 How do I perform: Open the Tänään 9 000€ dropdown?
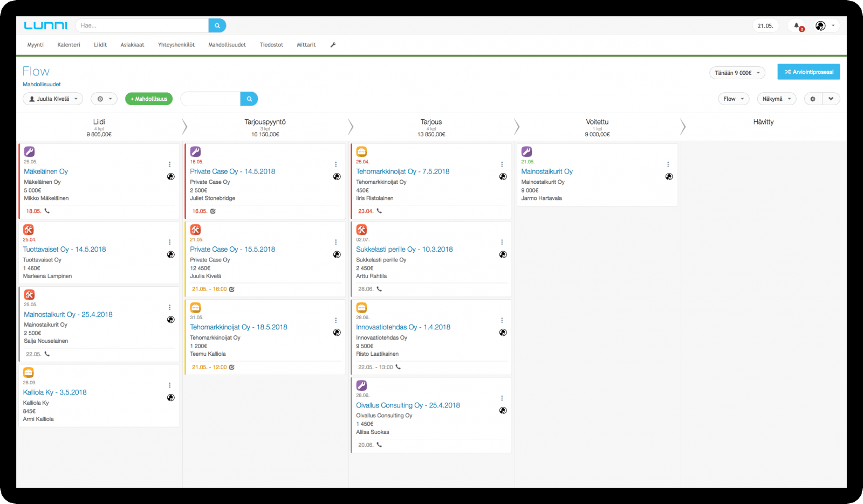pos(737,73)
